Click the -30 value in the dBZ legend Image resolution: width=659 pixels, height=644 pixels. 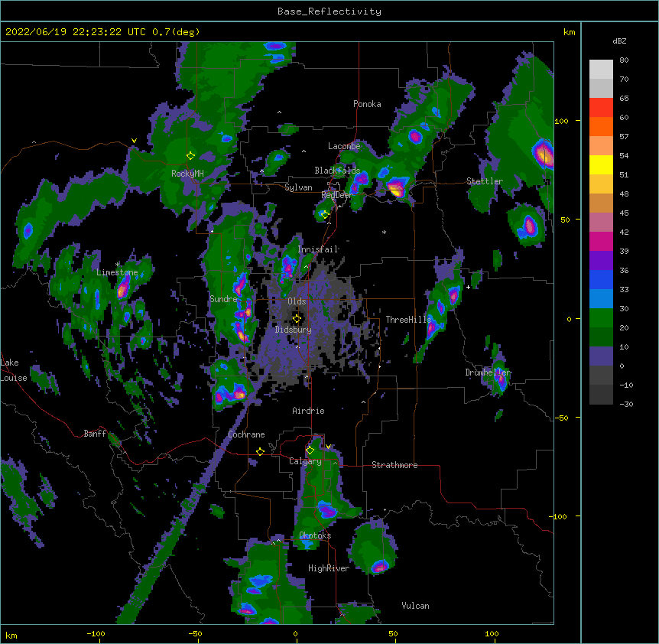pos(626,405)
